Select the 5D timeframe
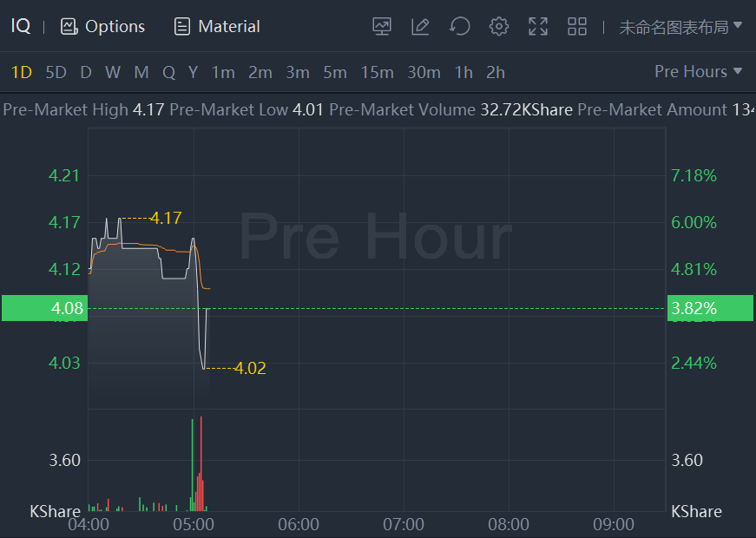 point(56,72)
